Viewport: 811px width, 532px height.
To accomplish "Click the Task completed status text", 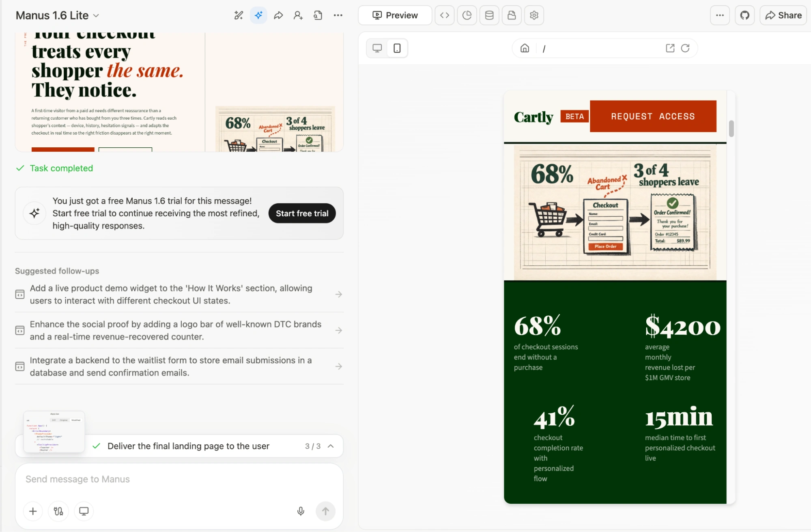I will pyautogui.click(x=61, y=168).
